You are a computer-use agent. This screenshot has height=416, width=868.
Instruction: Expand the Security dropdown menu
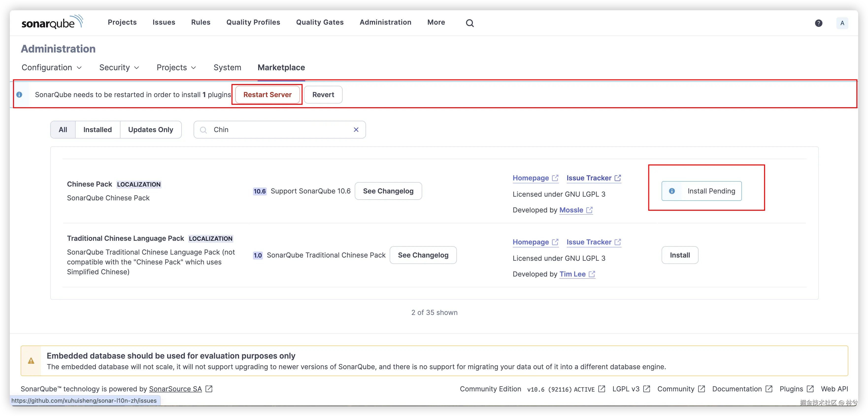[119, 68]
